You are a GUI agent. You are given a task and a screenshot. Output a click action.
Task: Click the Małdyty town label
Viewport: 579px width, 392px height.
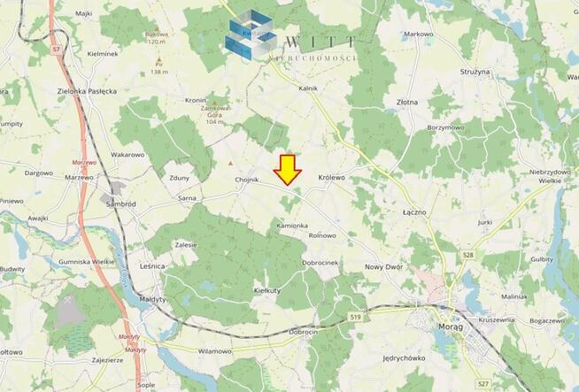point(152,299)
